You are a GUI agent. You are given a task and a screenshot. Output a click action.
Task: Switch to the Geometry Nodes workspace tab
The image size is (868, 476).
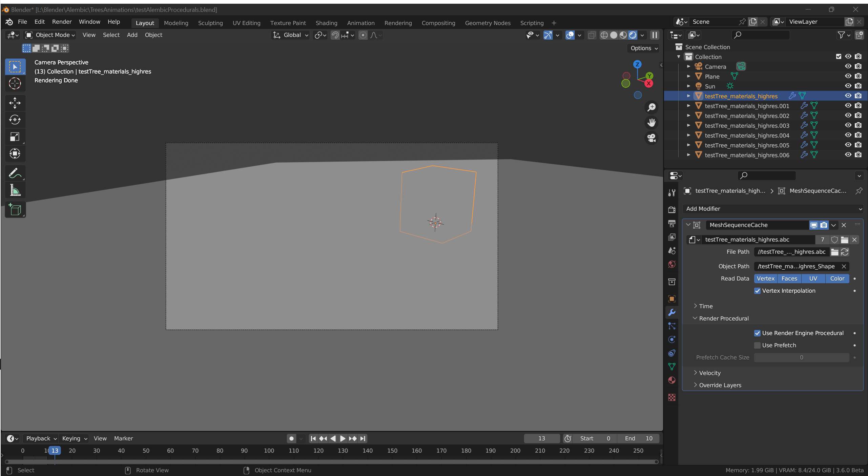(487, 23)
